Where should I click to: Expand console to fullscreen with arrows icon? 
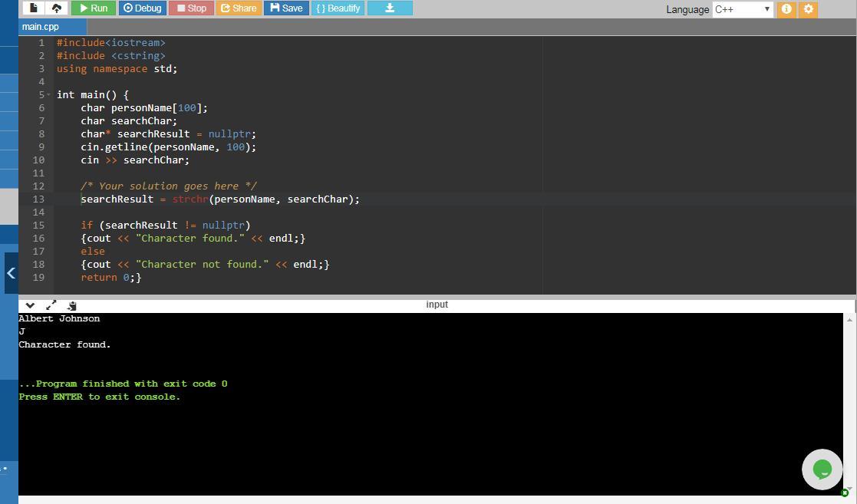tap(51, 305)
